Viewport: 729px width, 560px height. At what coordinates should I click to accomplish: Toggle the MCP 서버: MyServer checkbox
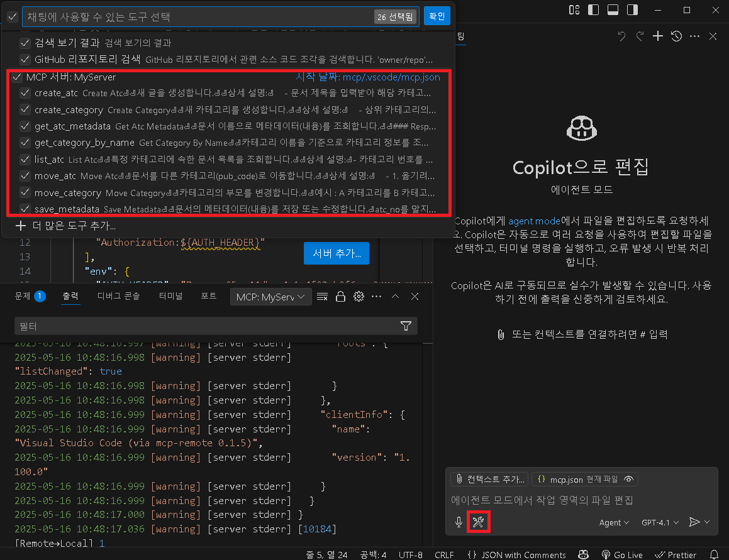tap(17, 77)
